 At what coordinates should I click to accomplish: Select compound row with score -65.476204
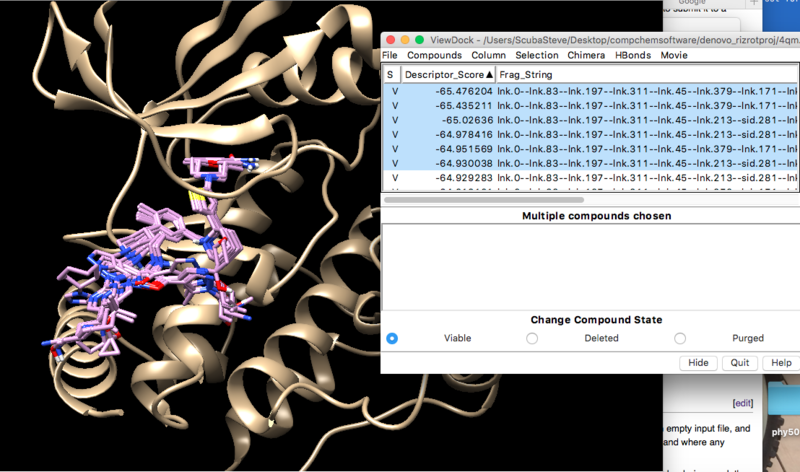point(590,91)
